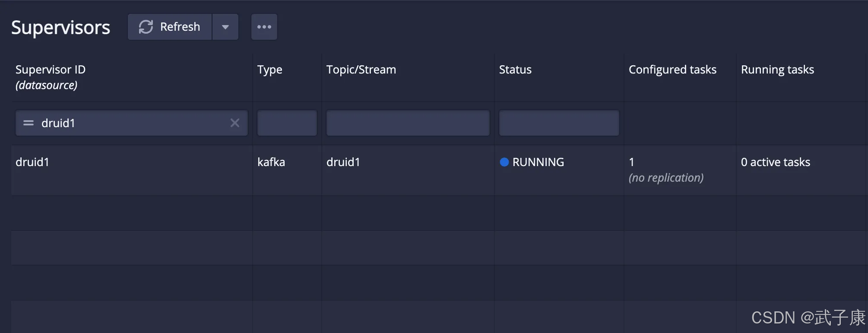Open the refresh interval dropdown arrow
The height and width of the screenshot is (333, 868).
(x=225, y=27)
